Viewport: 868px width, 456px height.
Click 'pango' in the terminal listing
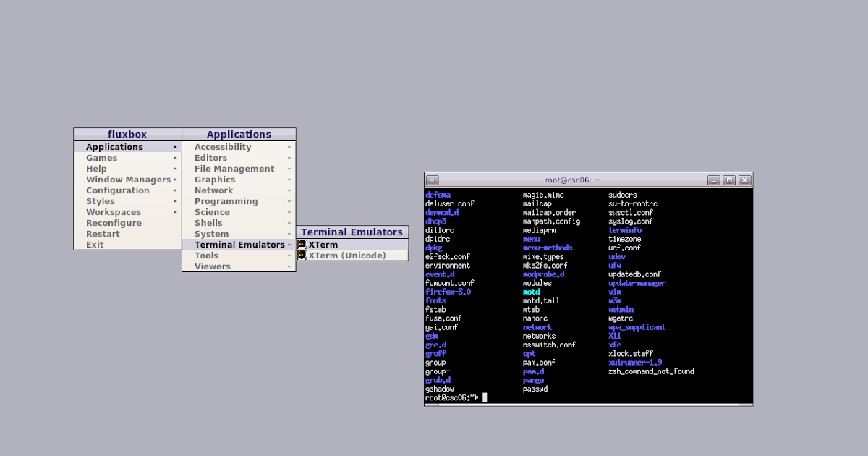coord(533,380)
